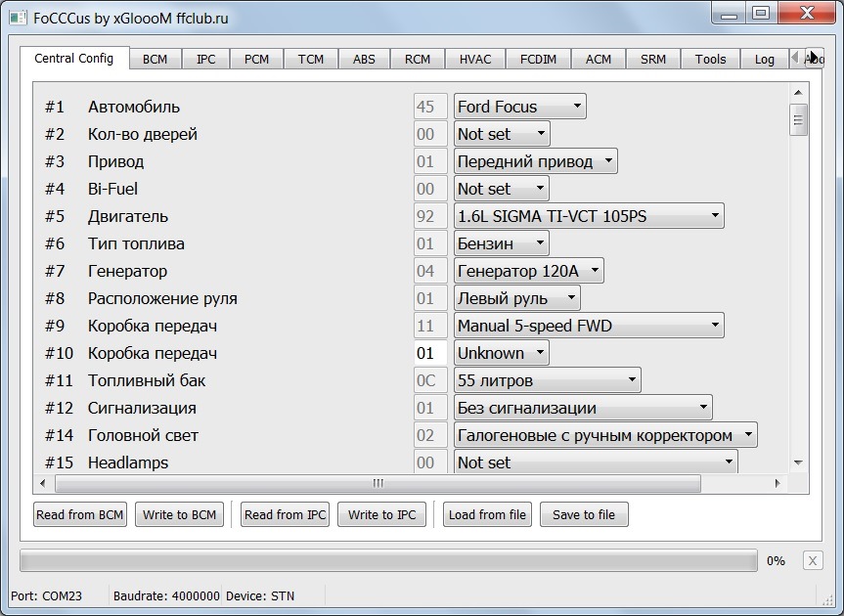Expand the Unknown gearbox dropdown
Image resolution: width=844 pixels, height=616 pixels.
(x=502, y=353)
